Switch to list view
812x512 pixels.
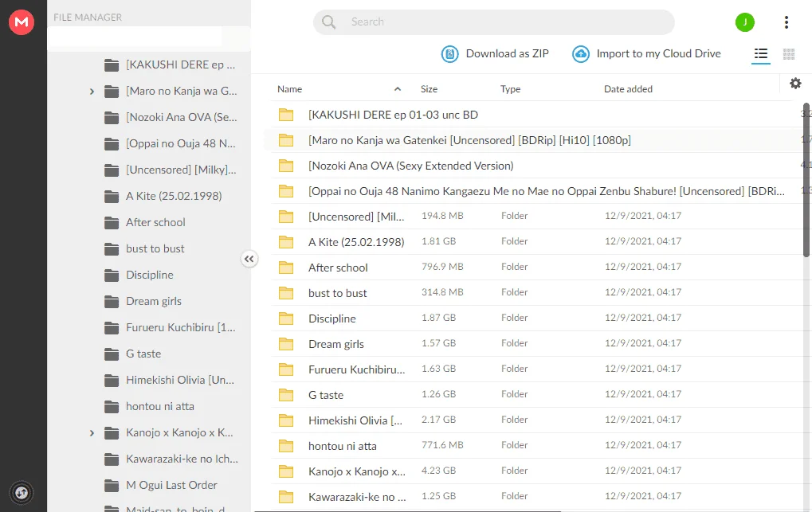pos(761,53)
